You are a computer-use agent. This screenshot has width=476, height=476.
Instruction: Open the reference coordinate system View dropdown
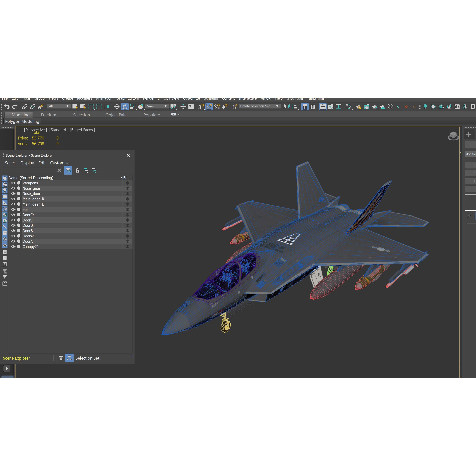[157, 106]
